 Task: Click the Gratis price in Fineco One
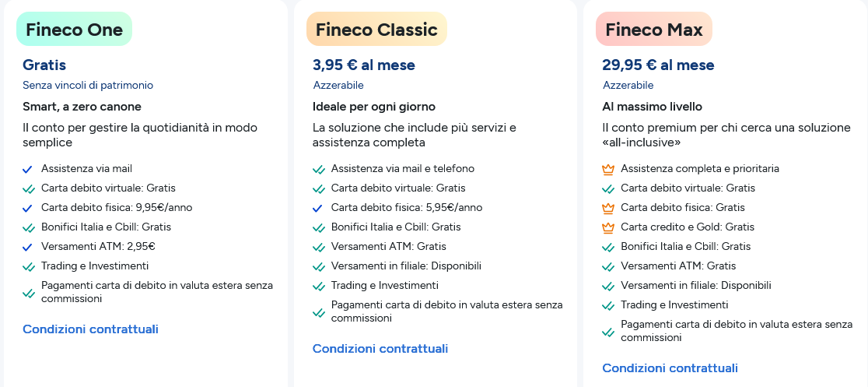[44, 65]
